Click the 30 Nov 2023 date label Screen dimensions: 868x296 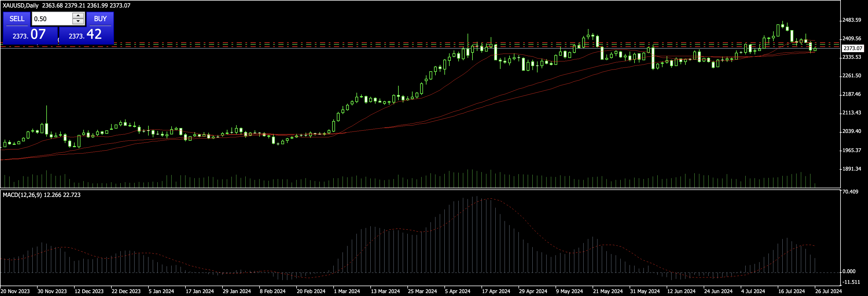point(52,291)
